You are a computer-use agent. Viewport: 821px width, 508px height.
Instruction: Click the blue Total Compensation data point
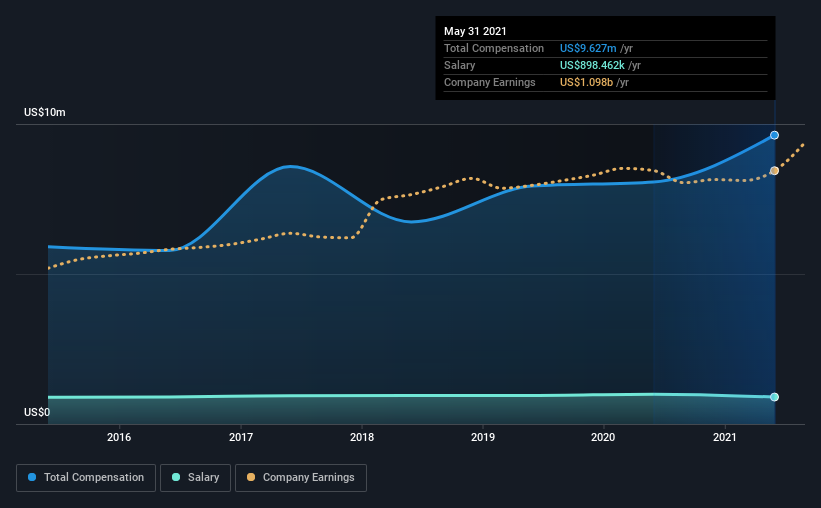pyautogui.click(x=774, y=135)
